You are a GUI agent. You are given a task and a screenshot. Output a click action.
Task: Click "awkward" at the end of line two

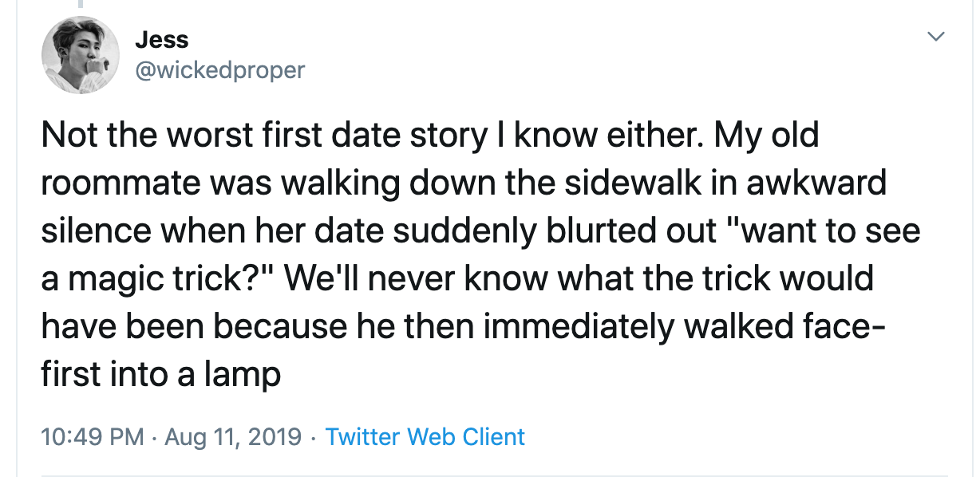coord(817,183)
